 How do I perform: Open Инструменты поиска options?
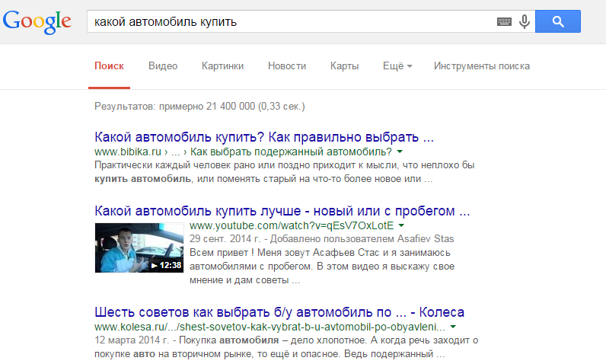(482, 66)
